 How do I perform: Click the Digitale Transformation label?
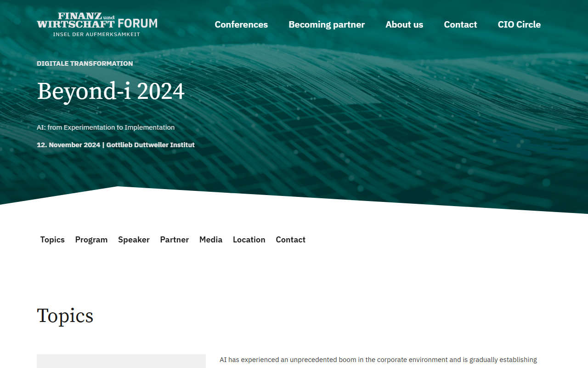85,63
